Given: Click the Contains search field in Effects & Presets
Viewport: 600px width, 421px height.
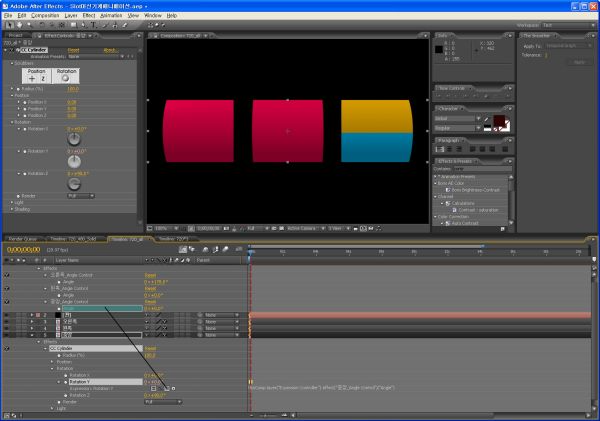Looking at the screenshot, I should [483, 169].
